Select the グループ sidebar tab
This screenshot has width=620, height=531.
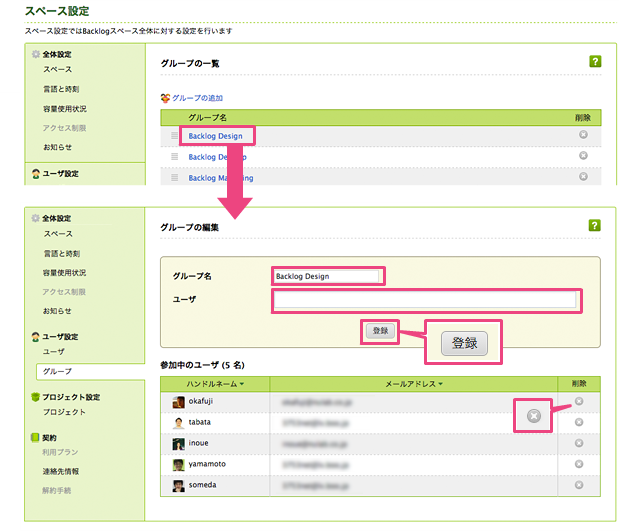(91, 372)
